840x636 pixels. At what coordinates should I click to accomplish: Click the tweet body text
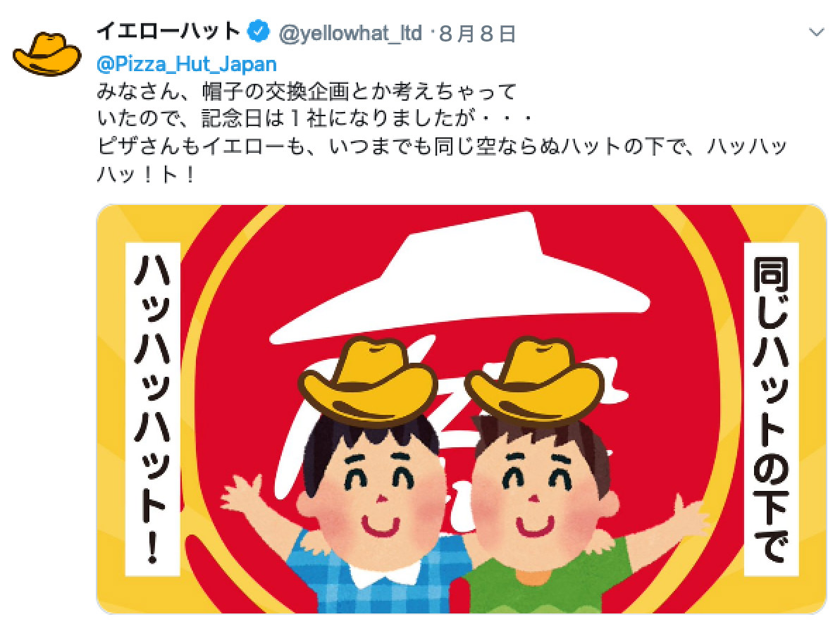coord(441,132)
